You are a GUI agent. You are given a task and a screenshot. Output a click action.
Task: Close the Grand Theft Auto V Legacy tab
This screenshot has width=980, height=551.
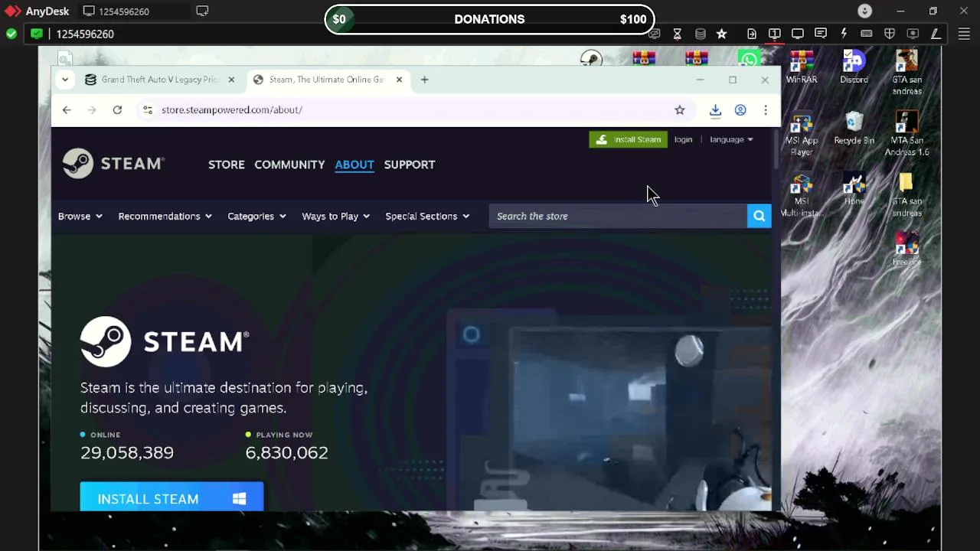pyautogui.click(x=231, y=80)
